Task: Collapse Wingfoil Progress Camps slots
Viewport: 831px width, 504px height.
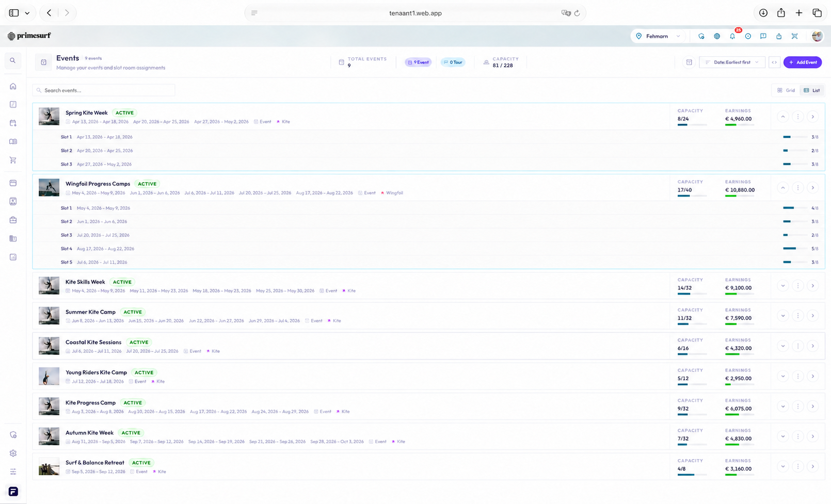Action: click(x=783, y=188)
